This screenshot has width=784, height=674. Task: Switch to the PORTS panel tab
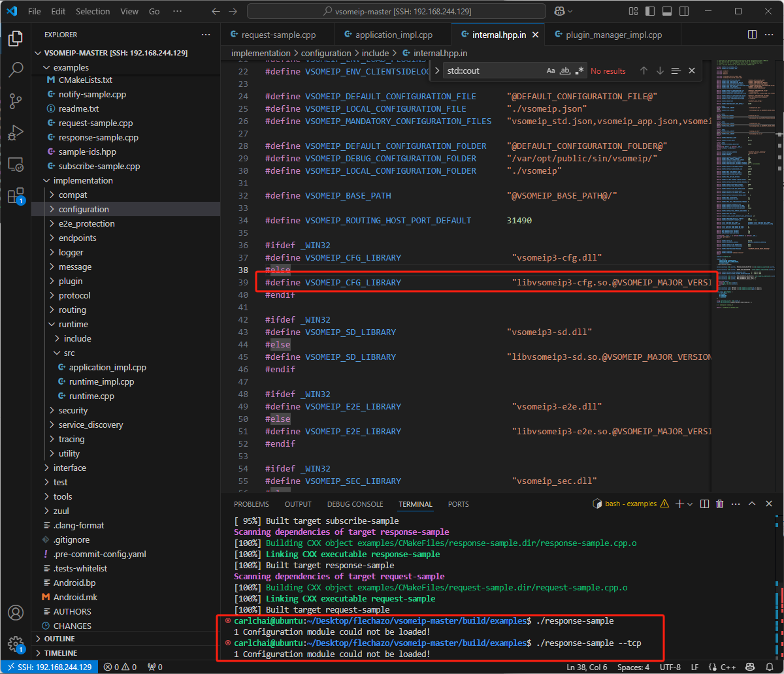(x=459, y=504)
